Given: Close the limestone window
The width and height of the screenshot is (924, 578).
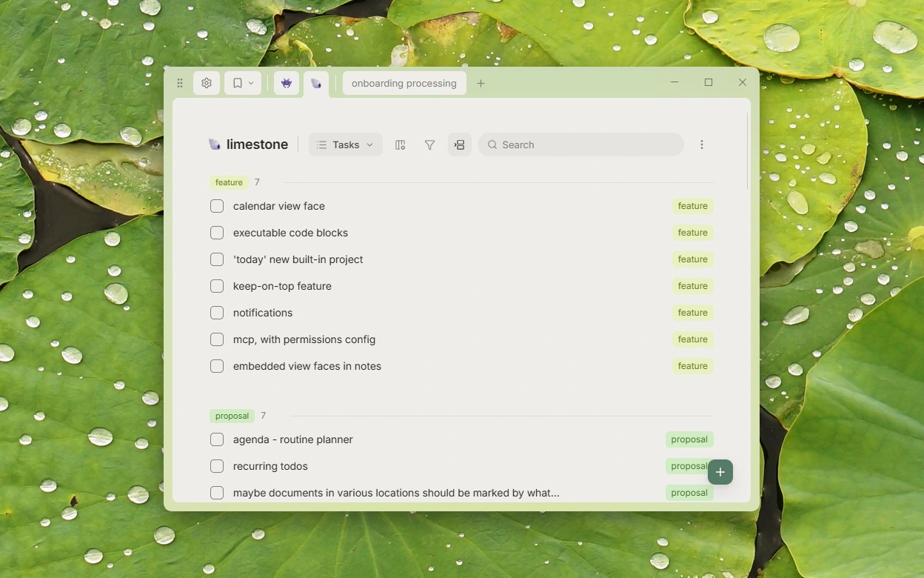Looking at the screenshot, I should 743,82.
